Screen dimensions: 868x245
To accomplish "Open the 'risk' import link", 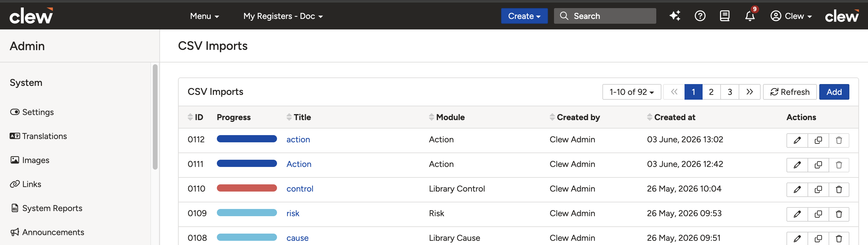I will pyautogui.click(x=293, y=213).
